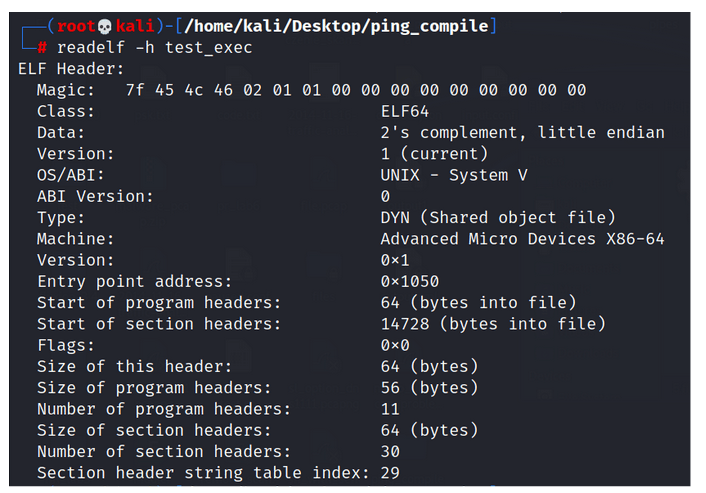706x493 pixels.
Task: Click the Magic bytes value 7f 45 4c 46
Action: click(179, 90)
